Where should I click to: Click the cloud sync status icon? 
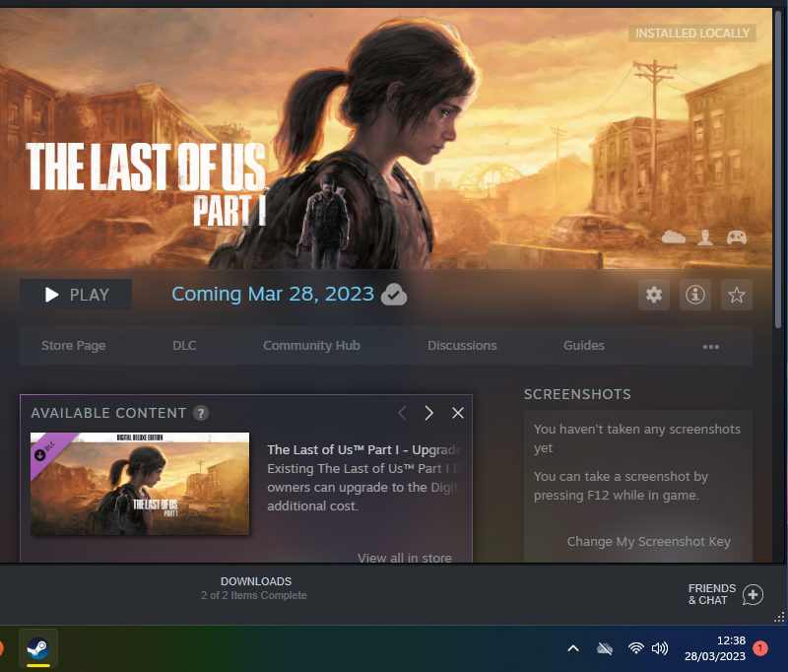tap(394, 295)
